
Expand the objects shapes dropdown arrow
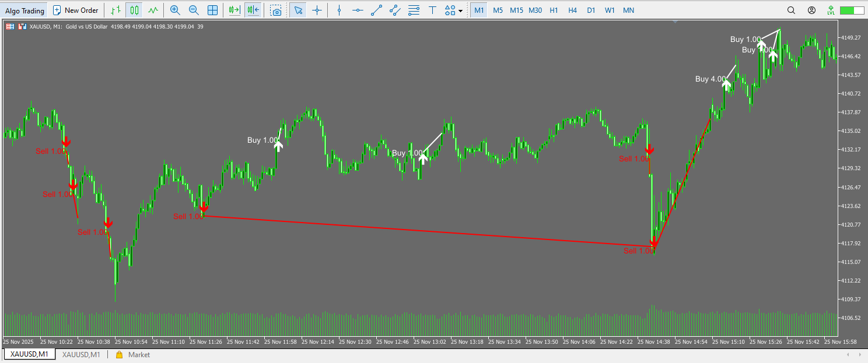[x=461, y=10]
